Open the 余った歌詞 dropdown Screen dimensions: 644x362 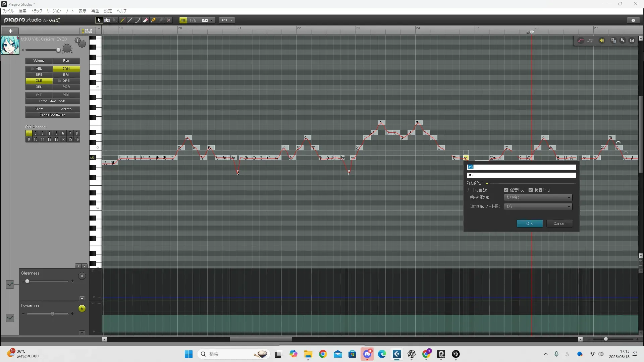(x=538, y=198)
